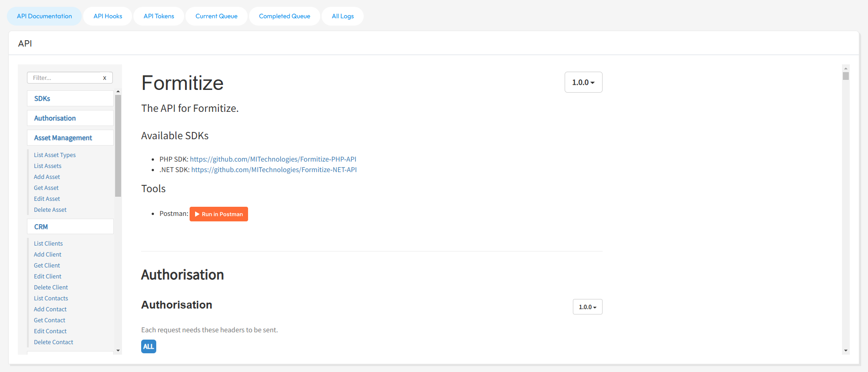Click sidebar scrollbar down arrow

click(x=118, y=351)
